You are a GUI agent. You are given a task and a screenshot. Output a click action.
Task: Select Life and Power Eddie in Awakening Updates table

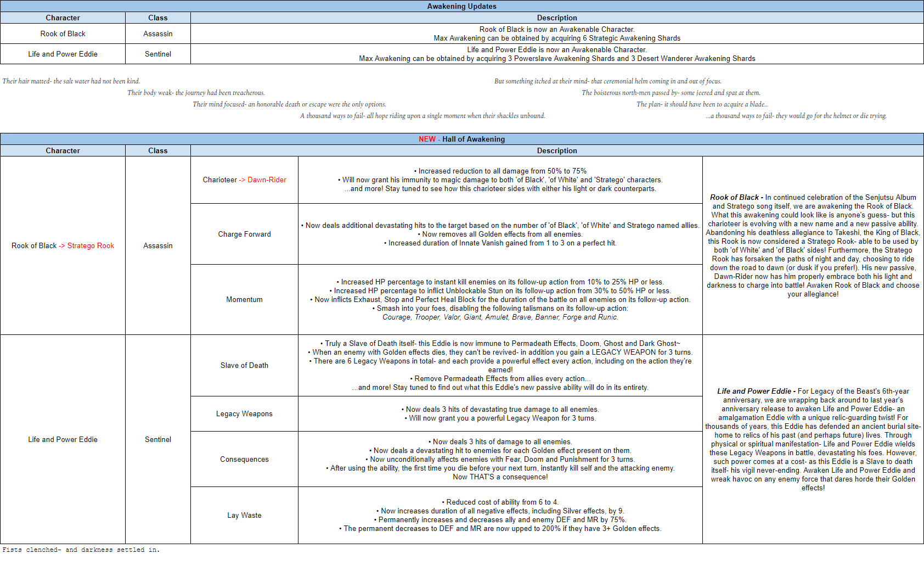coord(63,54)
